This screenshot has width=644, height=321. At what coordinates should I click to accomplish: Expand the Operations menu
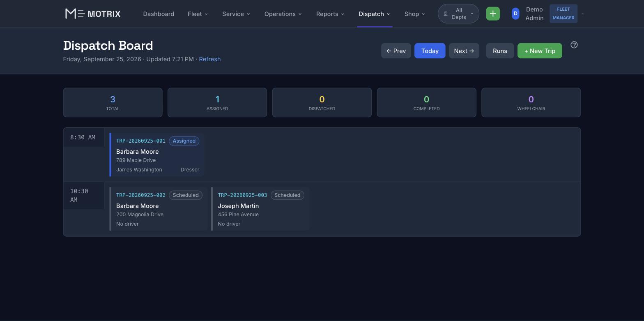pos(283,14)
